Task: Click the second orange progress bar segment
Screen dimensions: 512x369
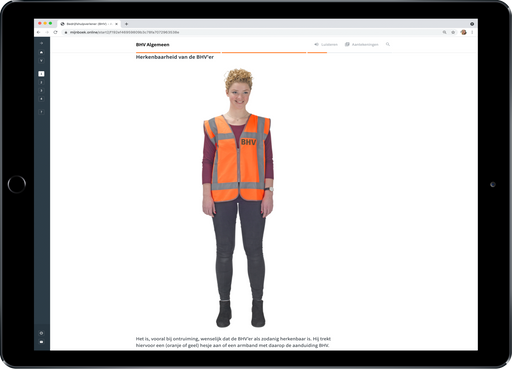Action: click(x=264, y=52)
